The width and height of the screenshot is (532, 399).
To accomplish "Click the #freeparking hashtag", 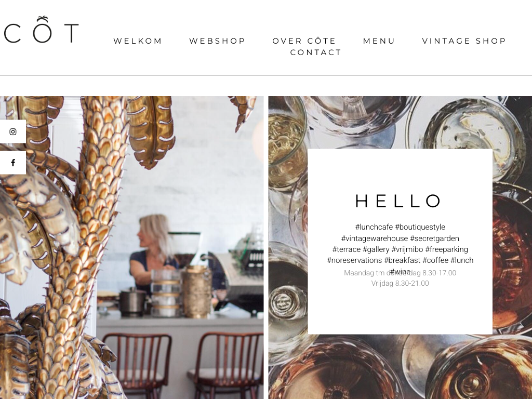I will coord(446,249).
